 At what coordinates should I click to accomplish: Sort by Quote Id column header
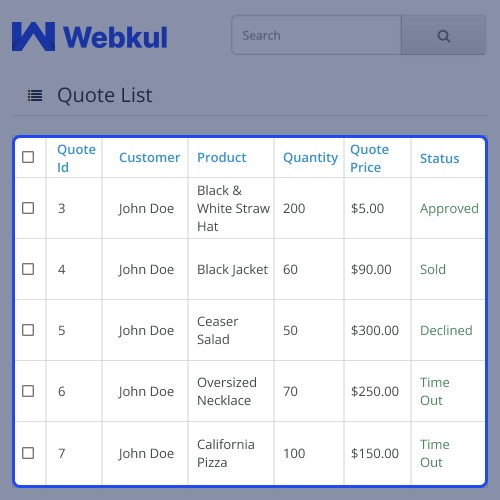(x=76, y=158)
